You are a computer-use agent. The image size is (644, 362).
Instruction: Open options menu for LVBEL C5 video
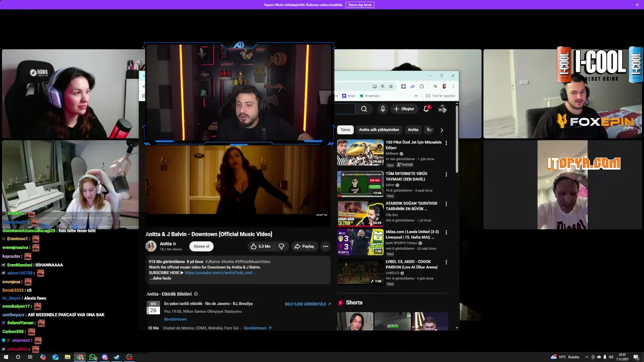pos(446,262)
